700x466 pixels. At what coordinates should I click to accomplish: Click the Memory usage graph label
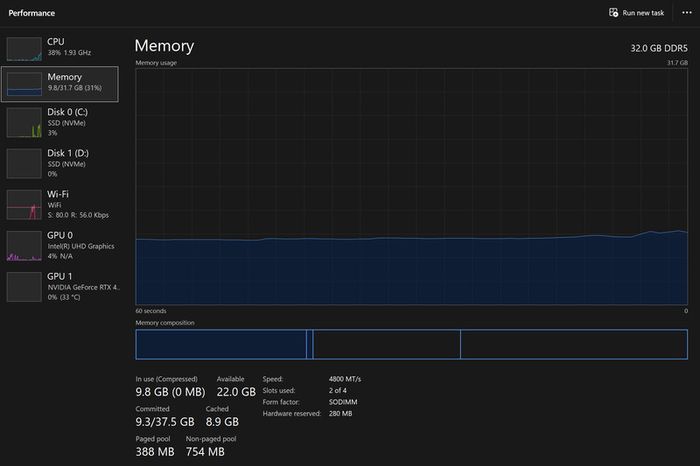pyautogui.click(x=156, y=63)
